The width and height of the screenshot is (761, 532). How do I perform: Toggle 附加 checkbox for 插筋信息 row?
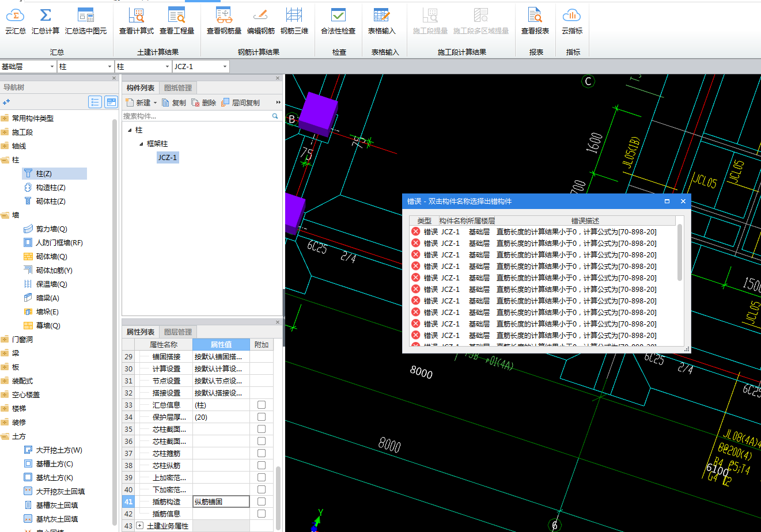click(x=262, y=514)
